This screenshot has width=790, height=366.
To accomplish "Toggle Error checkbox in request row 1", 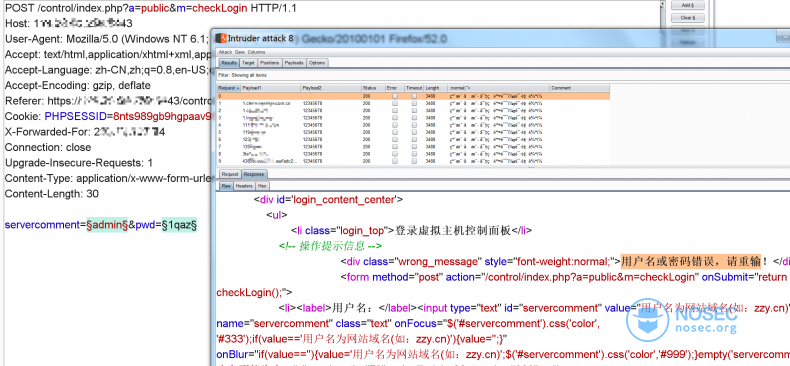I will 395,103.
